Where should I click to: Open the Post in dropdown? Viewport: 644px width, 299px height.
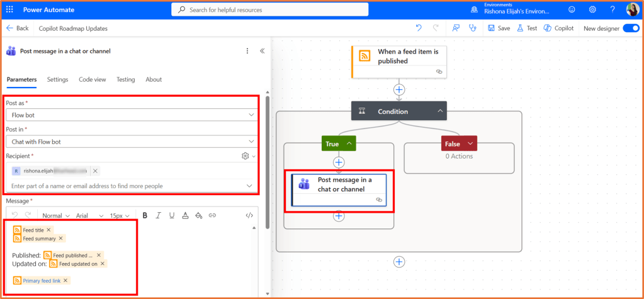pos(132,142)
